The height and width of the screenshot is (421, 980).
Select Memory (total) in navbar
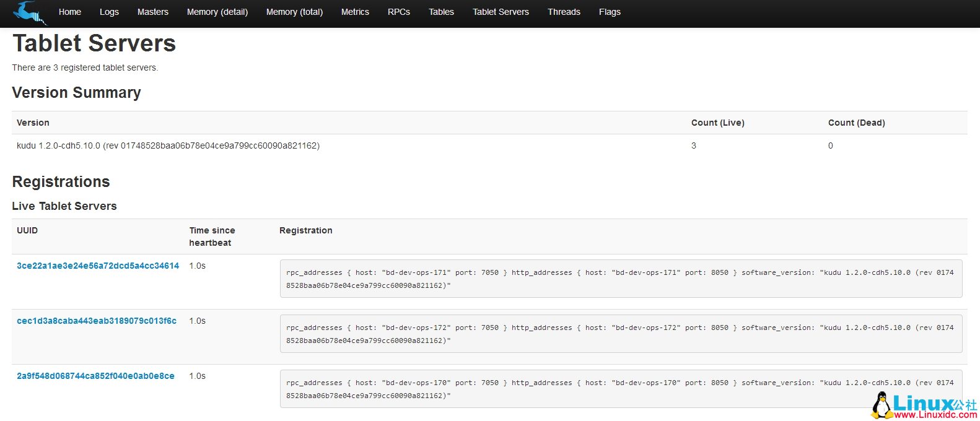294,12
